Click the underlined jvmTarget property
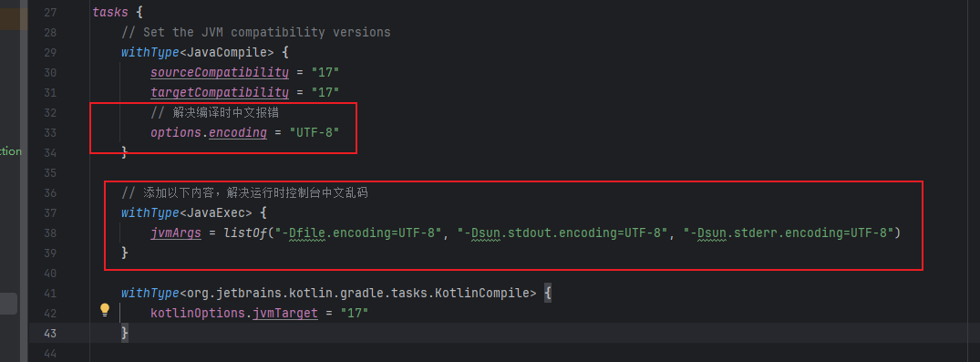The height and width of the screenshot is (362, 980). 285,313
